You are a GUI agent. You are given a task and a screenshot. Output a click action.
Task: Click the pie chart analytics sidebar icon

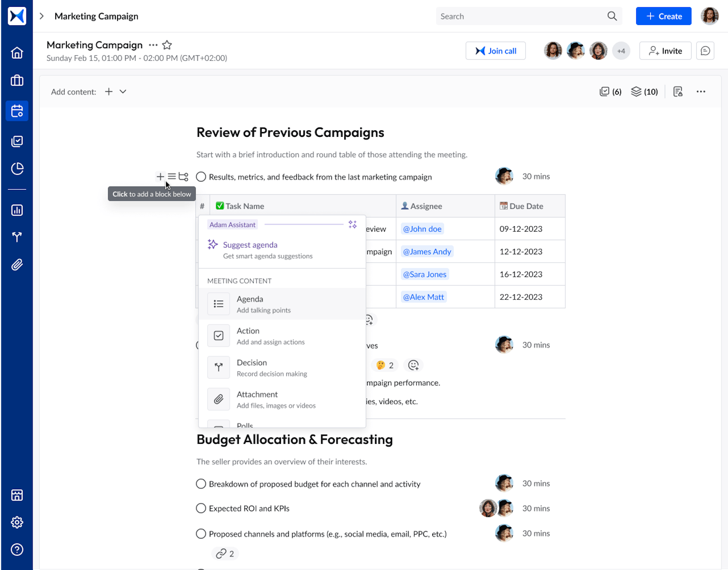click(x=17, y=169)
